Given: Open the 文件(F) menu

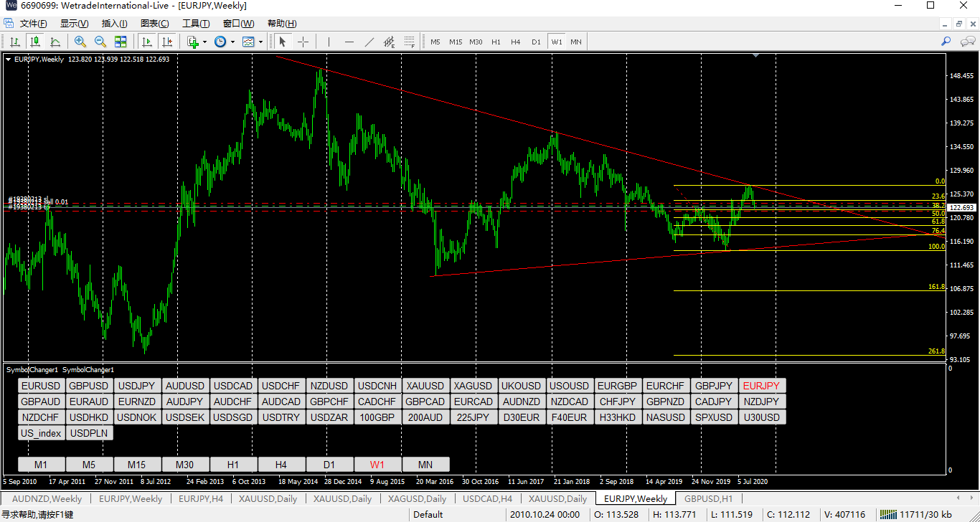Looking at the screenshot, I should coord(33,24).
